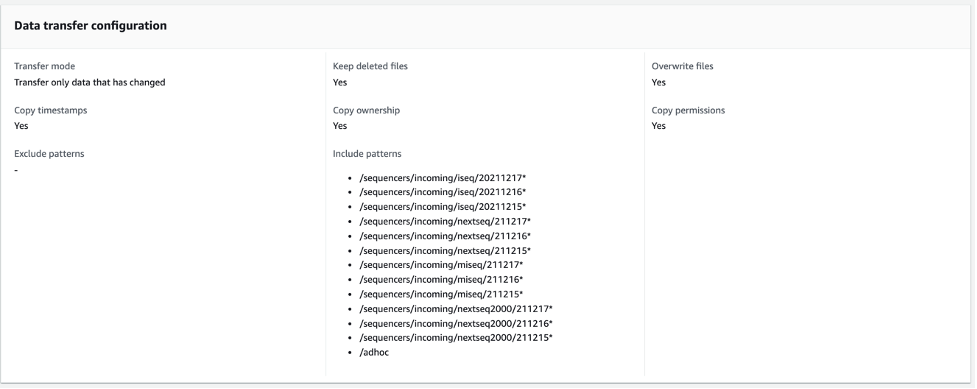Select pattern /sequencers/incoming/iseq/20211216*

(x=443, y=192)
